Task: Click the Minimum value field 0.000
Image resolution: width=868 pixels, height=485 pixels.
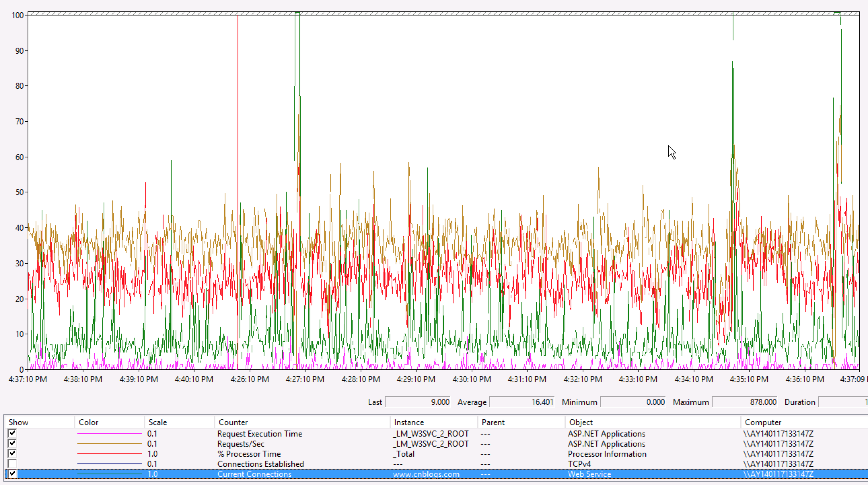Action: click(x=633, y=402)
